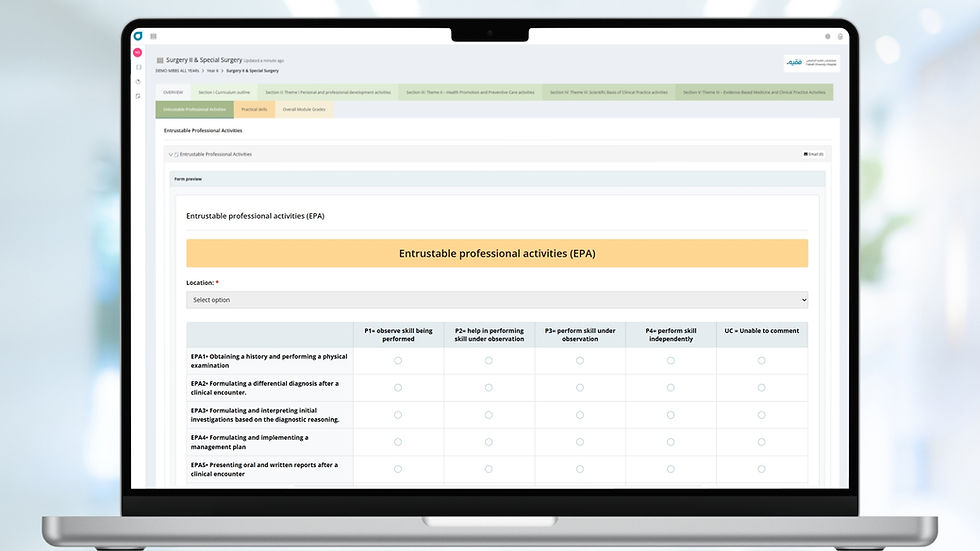Open the sidebar icon below the avatar

[138, 67]
